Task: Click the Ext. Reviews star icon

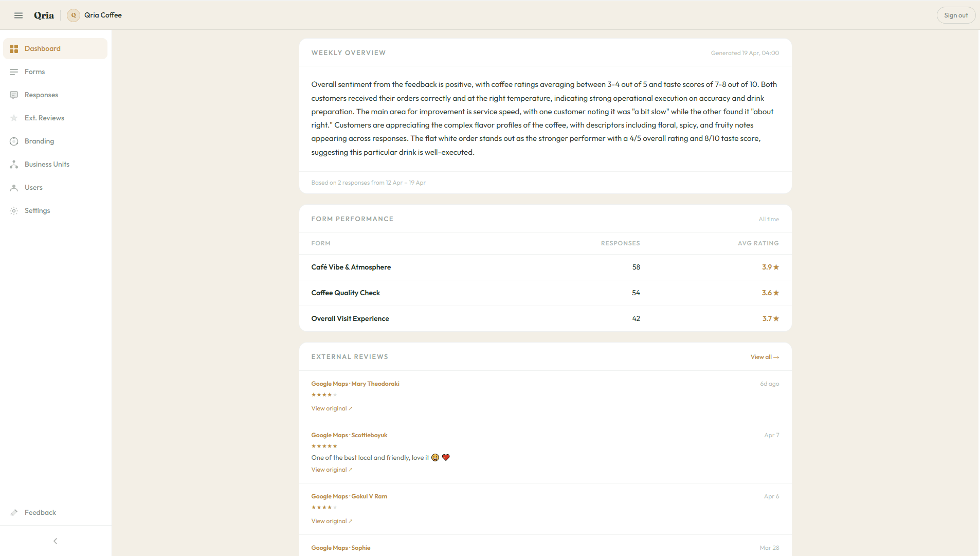Action: point(14,118)
